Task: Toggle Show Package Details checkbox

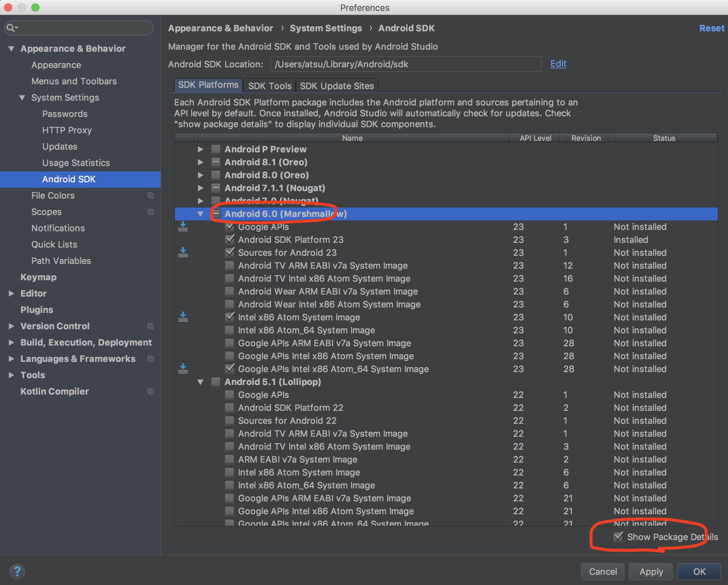Action: click(618, 537)
